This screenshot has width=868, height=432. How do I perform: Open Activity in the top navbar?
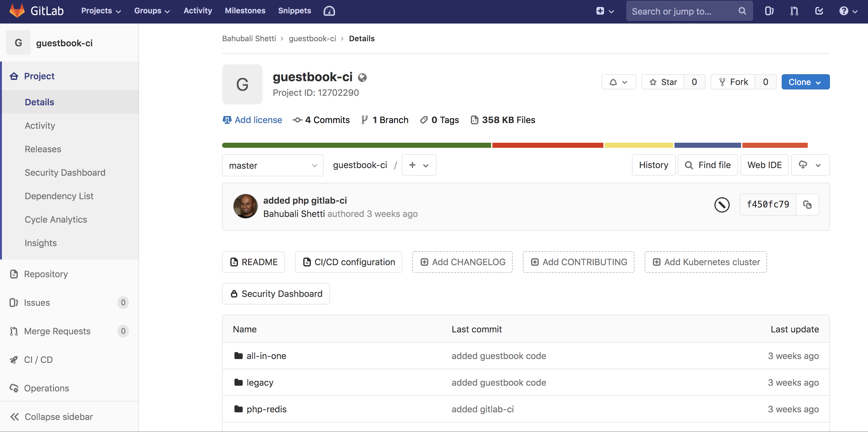197,11
